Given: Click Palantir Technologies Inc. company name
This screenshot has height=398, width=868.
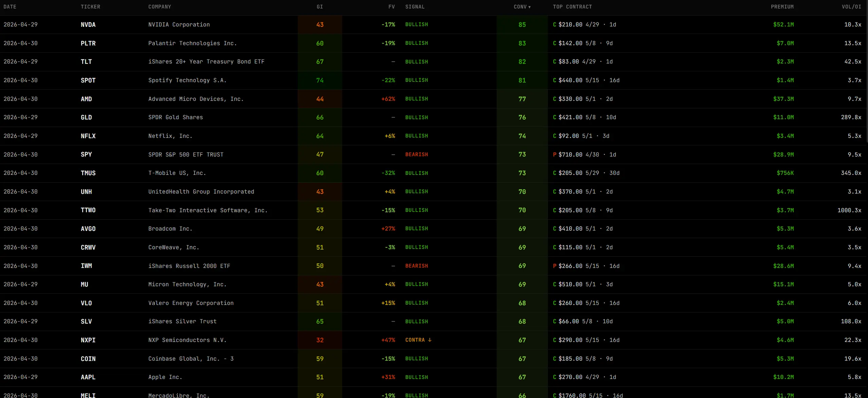Looking at the screenshot, I should point(192,43).
